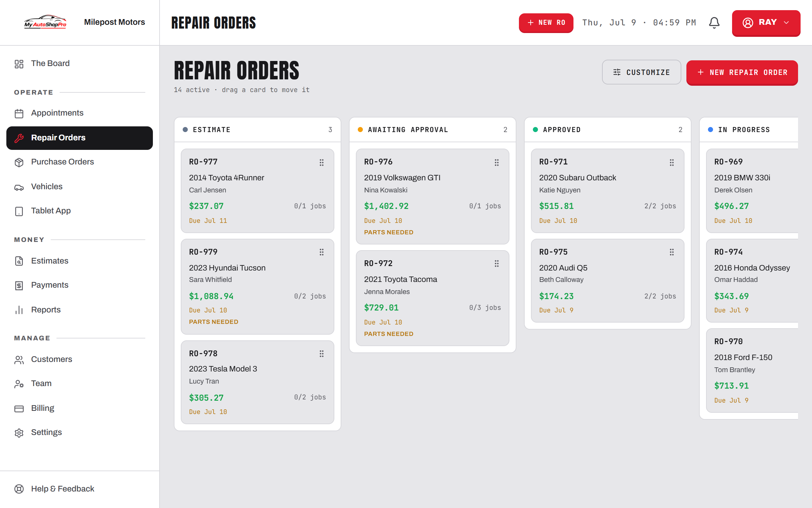Click the Team user-gear icon

point(19,384)
